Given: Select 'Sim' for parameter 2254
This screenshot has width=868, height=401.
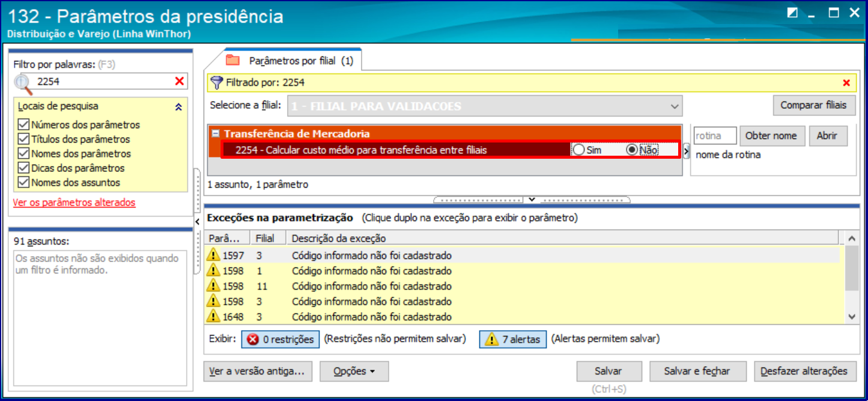Looking at the screenshot, I should tap(579, 150).
